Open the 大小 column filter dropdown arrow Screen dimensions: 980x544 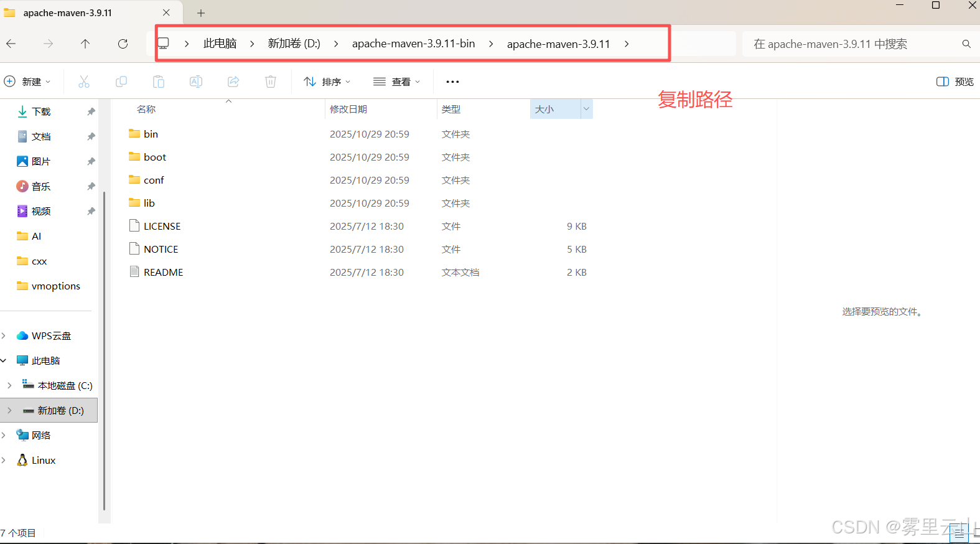(x=586, y=109)
